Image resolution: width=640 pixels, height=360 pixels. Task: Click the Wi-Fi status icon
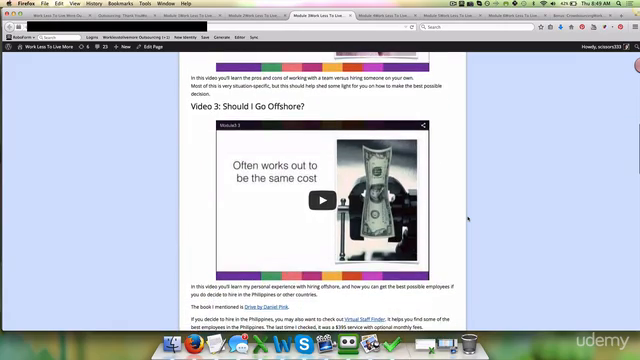tap(543, 4)
